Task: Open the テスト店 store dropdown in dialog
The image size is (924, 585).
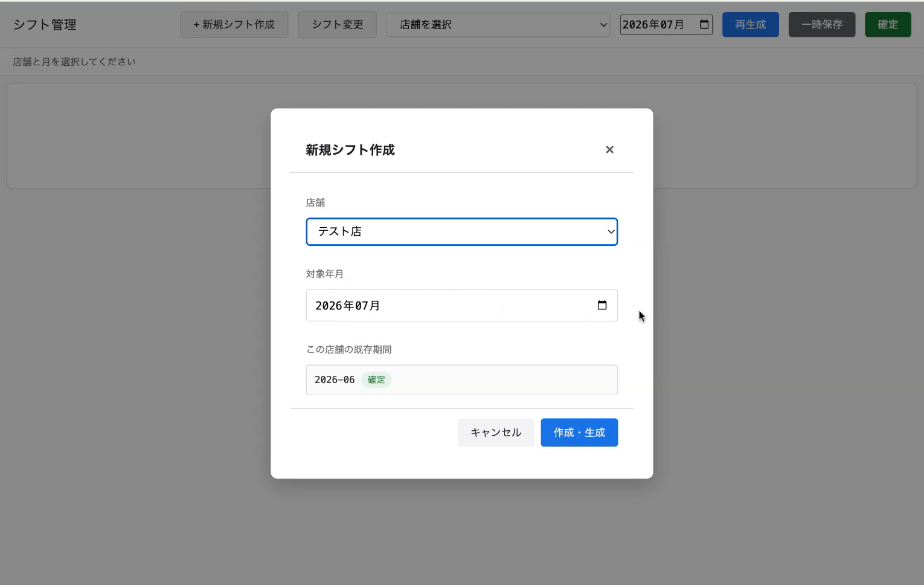Action: pyautogui.click(x=462, y=231)
